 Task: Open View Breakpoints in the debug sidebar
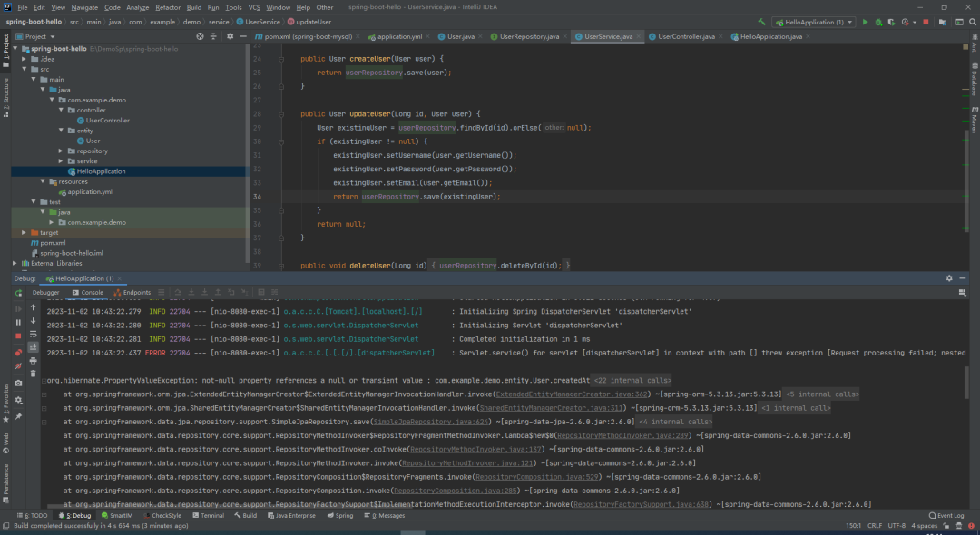pyautogui.click(x=18, y=353)
